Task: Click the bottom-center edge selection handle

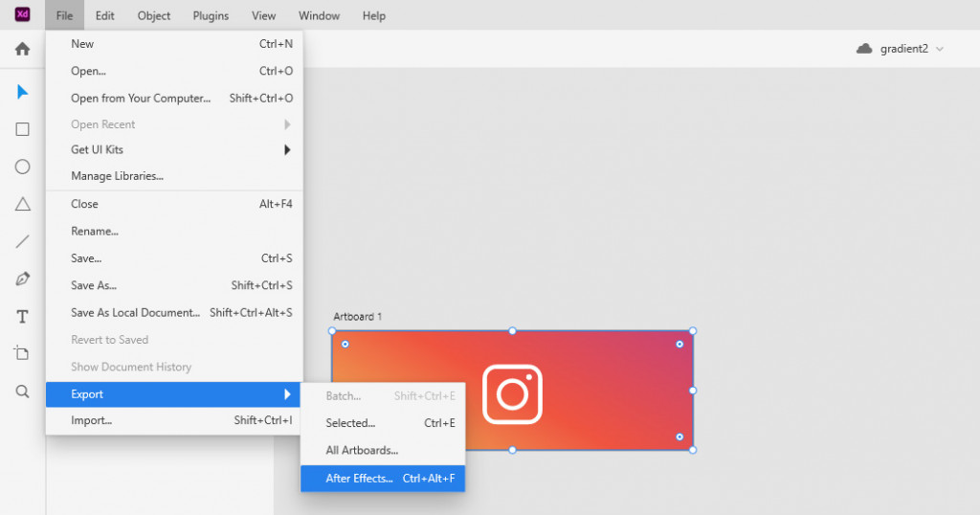Action: click(513, 450)
